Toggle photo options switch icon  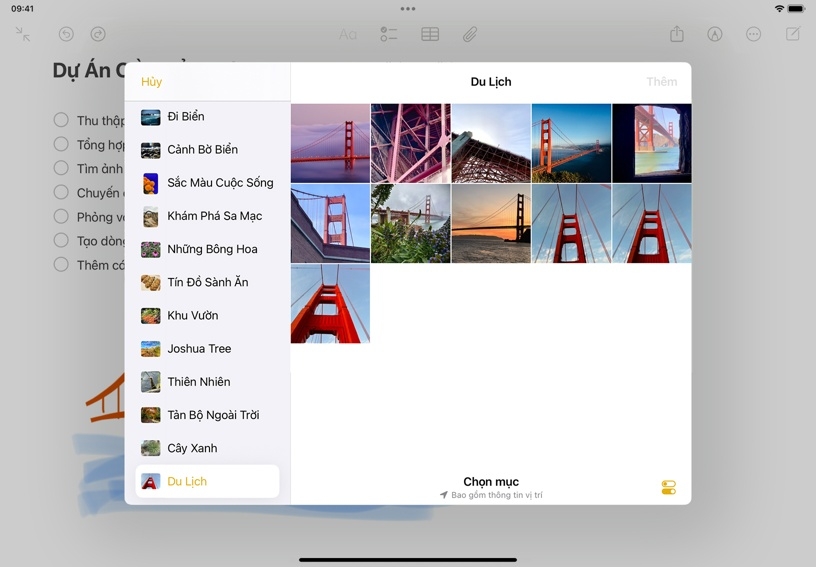tap(669, 488)
